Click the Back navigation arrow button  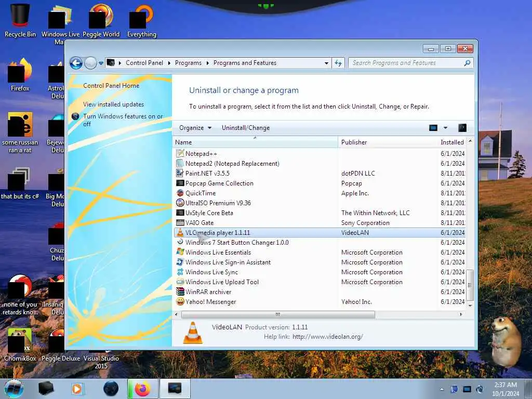tap(76, 63)
